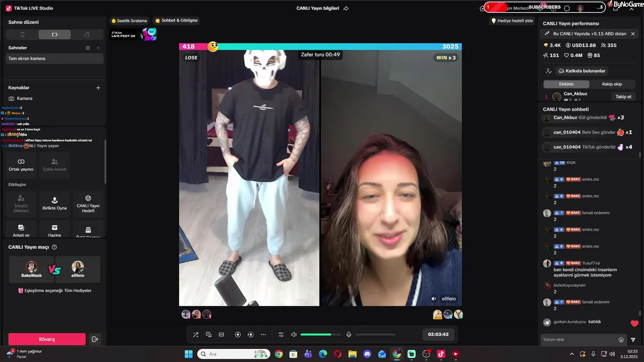Open the emoji picker in comment box

point(621,340)
